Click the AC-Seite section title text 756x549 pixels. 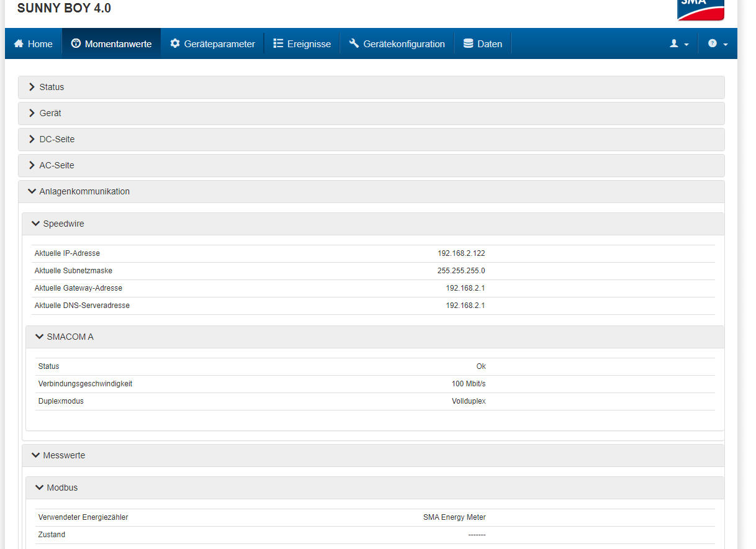[56, 165]
